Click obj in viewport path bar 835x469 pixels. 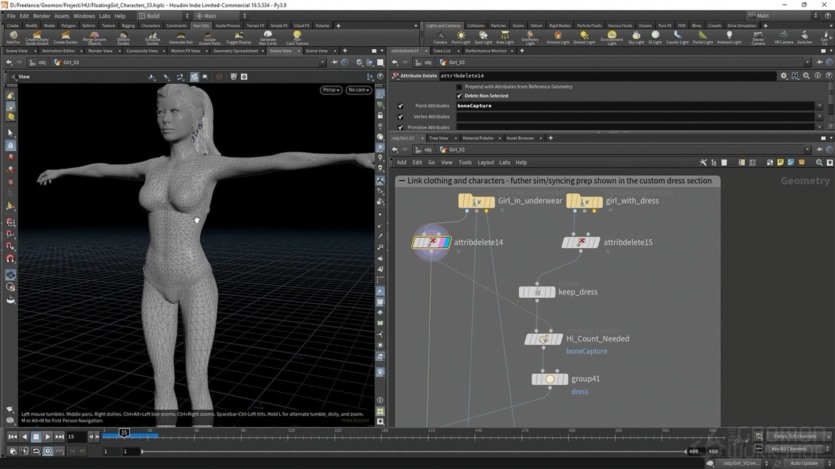(x=42, y=62)
